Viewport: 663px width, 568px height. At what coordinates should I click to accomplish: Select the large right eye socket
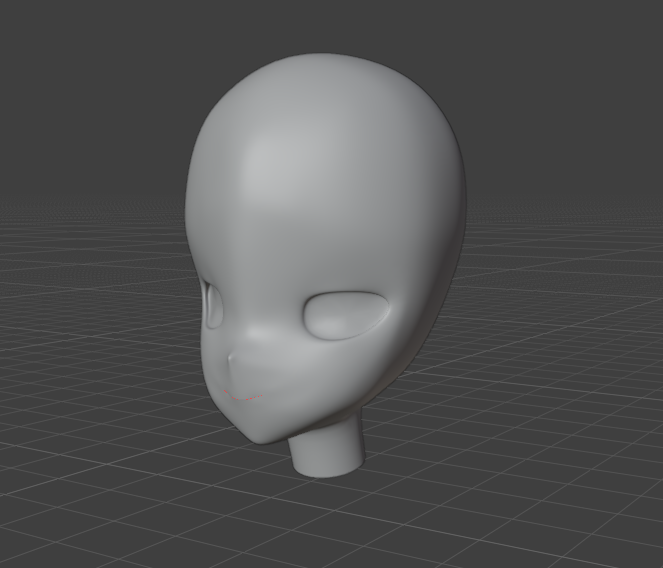346,315
